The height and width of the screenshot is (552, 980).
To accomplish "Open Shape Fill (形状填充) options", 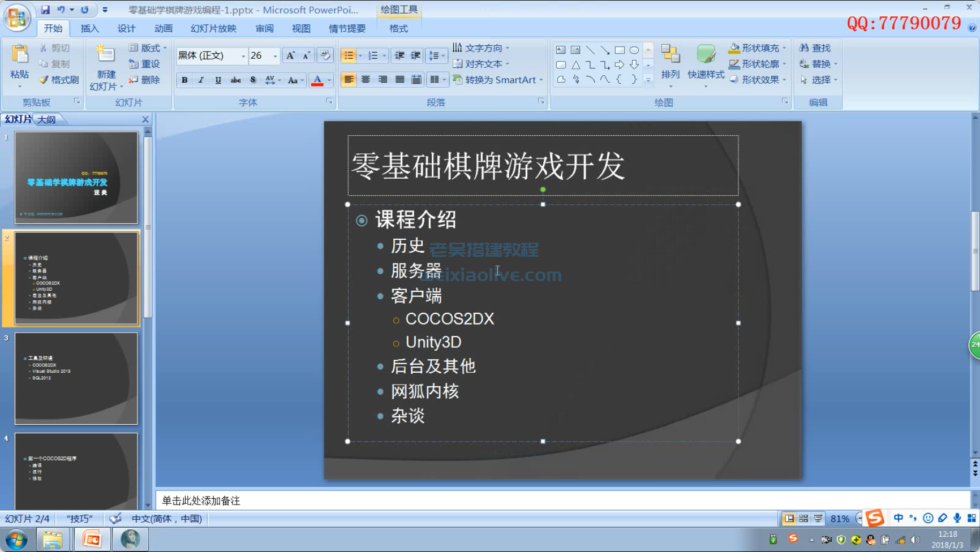I will click(757, 48).
